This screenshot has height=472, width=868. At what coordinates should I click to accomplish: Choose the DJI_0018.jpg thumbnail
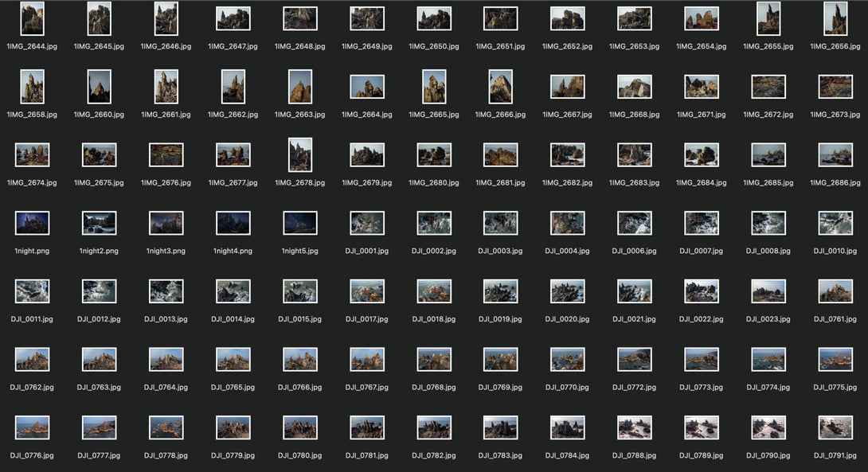[x=434, y=291]
